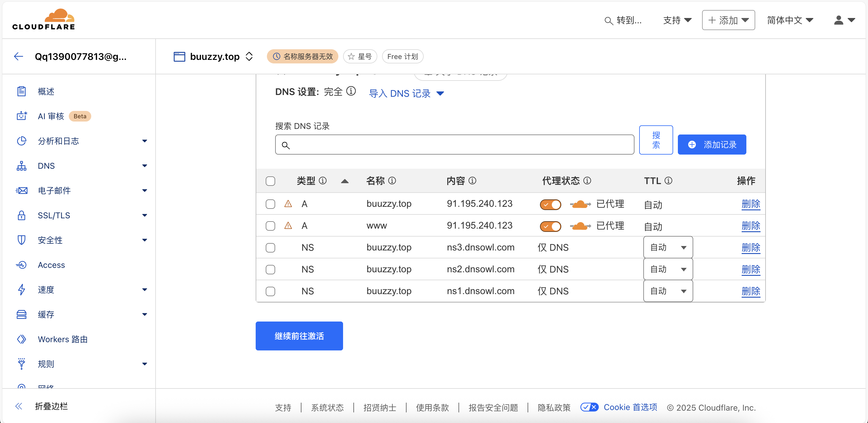Click 规则 filter icon
Image resolution: width=868 pixels, height=423 pixels.
[x=22, y=364]
